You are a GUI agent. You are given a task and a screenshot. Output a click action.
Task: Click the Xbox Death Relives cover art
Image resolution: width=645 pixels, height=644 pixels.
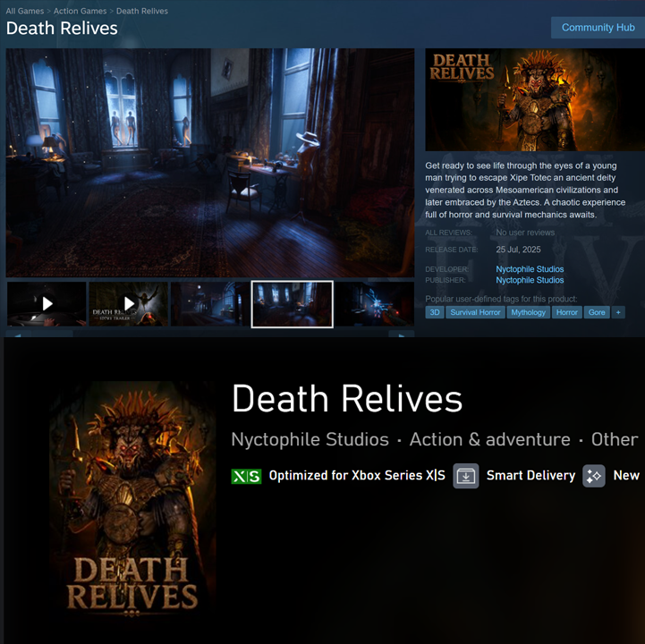132,502
